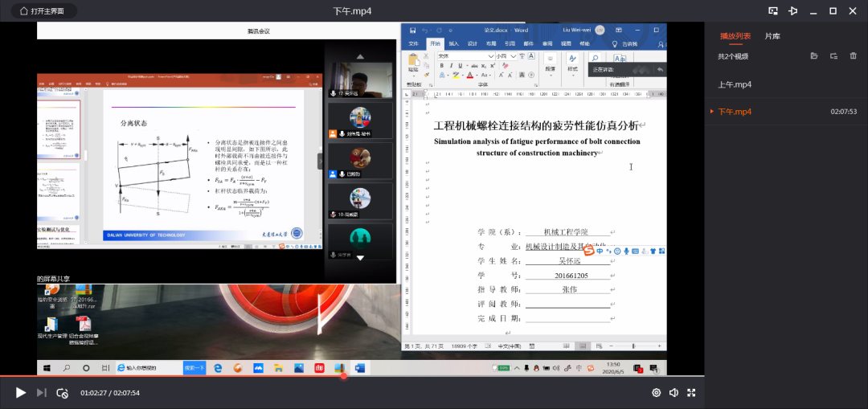The image size is (868, 409).
Task: Click the clear formatting eraser icon
Action: 505,66
